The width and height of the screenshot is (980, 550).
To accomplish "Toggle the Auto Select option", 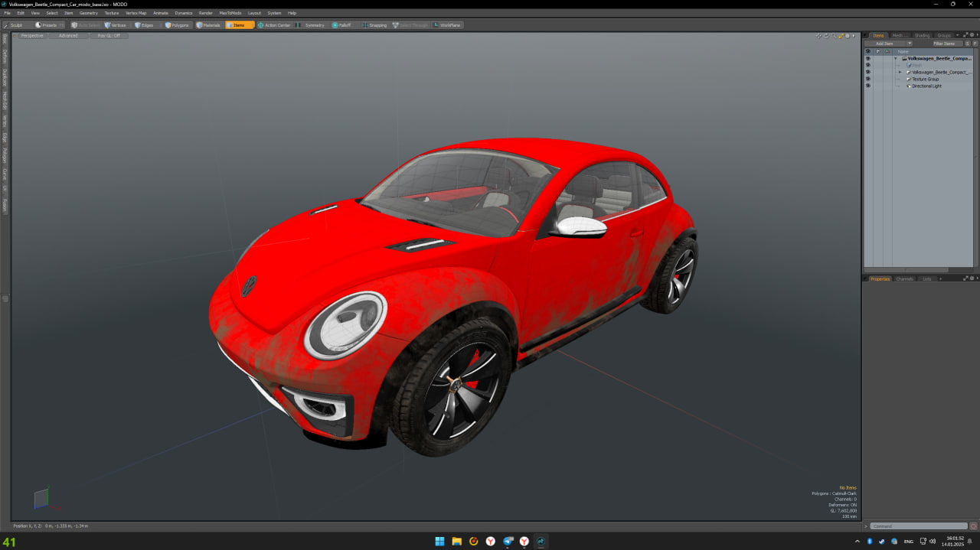I will [x=86, y=25].
